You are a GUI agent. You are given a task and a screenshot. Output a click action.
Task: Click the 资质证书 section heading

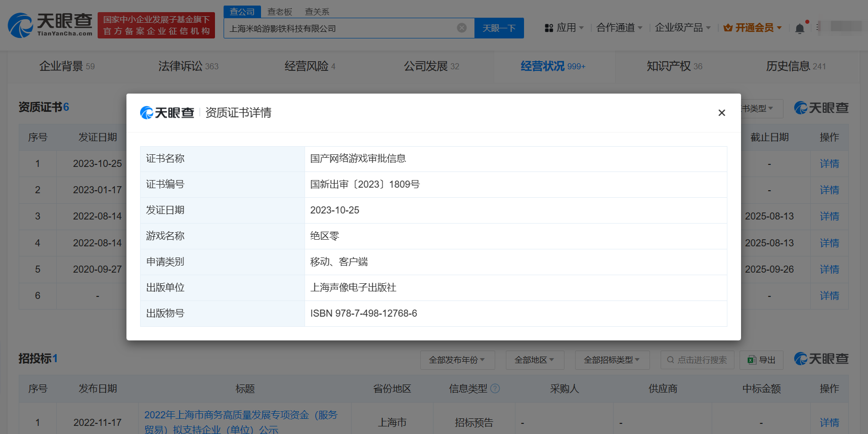[44, 107]
